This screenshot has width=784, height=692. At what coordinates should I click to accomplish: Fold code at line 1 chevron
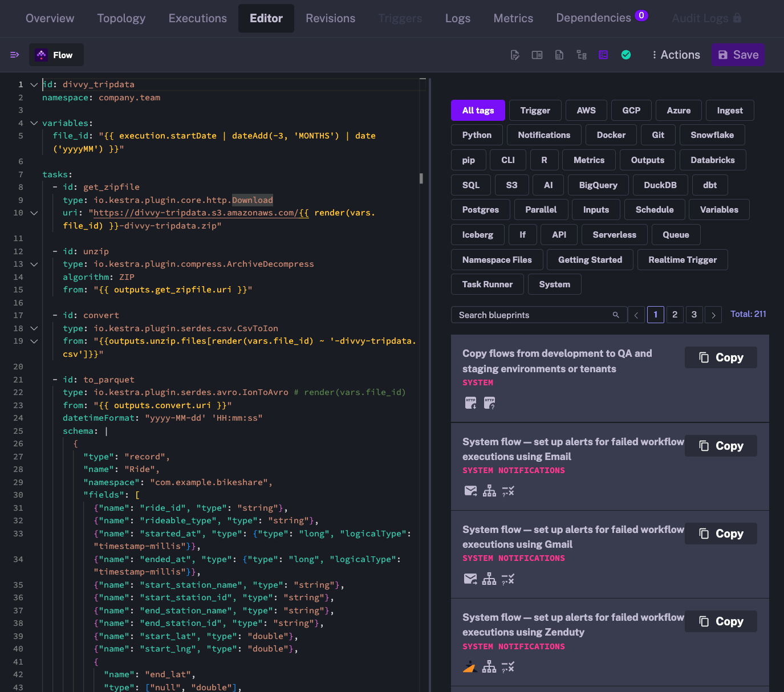[34, 84]
